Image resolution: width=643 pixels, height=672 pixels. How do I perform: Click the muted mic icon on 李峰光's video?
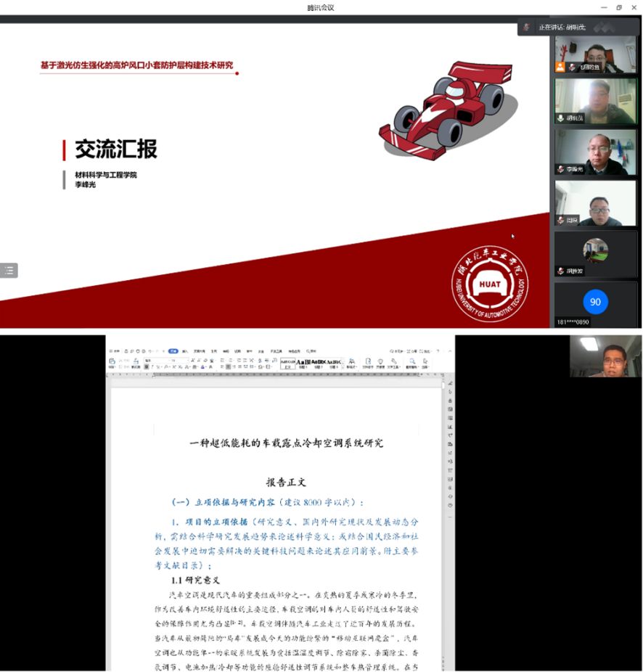(x=560, y=168)
